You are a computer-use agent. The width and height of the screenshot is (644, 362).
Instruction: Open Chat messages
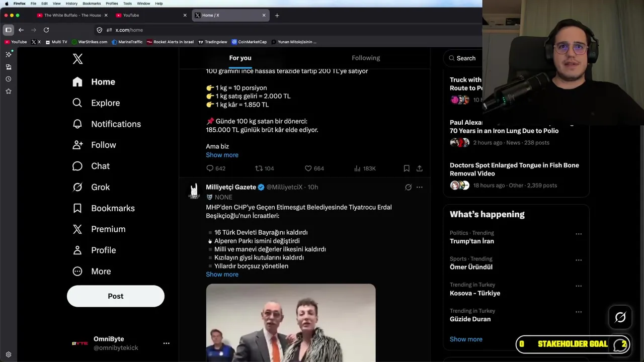pos(91,166)
